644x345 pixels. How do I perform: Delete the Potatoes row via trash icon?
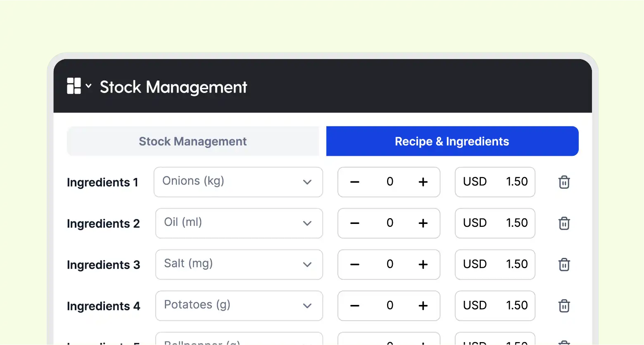pyautogui.click(x=564, y=306)
